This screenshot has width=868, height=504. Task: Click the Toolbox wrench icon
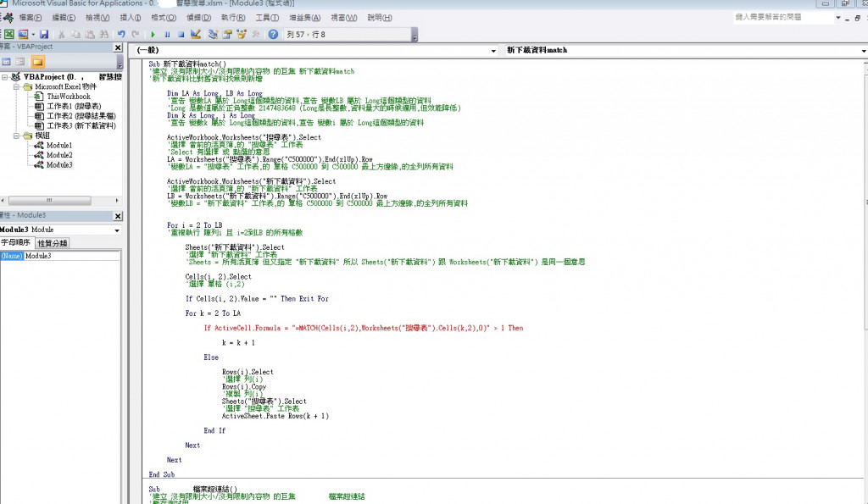point(256,34)
